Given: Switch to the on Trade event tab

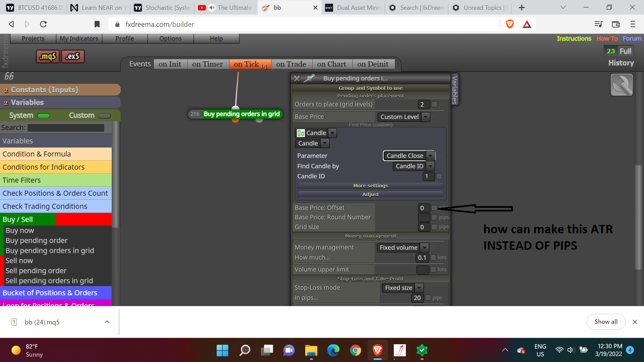Looking at the screenshot, I should pyautogui.click(x=291, y=64).
